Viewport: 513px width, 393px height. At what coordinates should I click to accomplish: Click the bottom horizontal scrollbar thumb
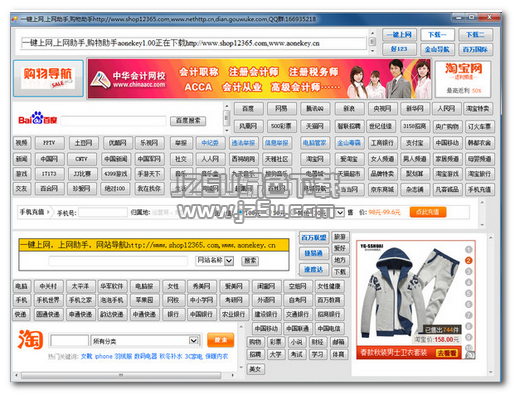pyautogui.click(x=121, y=375)
